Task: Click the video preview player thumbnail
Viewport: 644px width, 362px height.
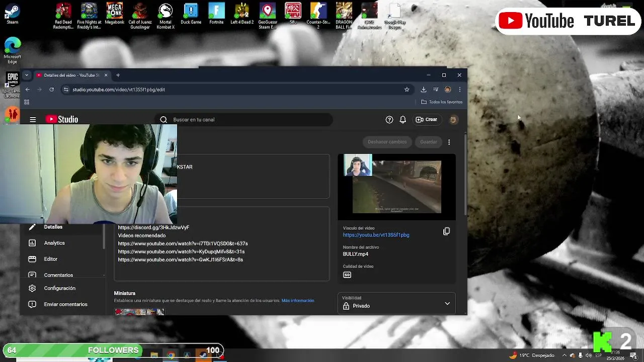Action: tap(396, 187)
